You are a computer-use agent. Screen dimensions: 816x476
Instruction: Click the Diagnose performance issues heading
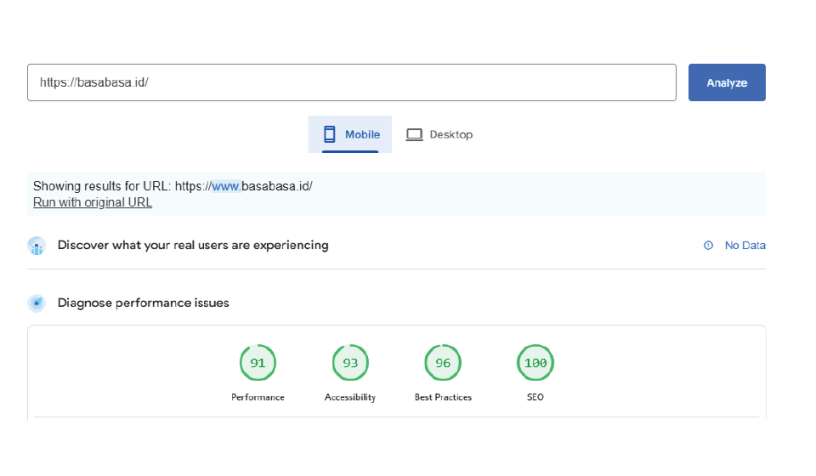(143, 303)
